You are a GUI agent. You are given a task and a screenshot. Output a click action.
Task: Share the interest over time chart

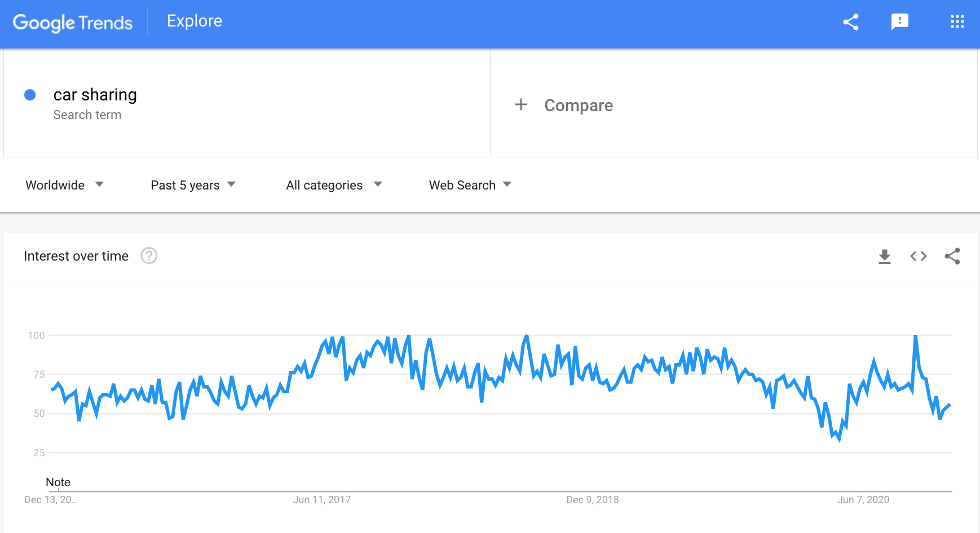pos(952,257)
